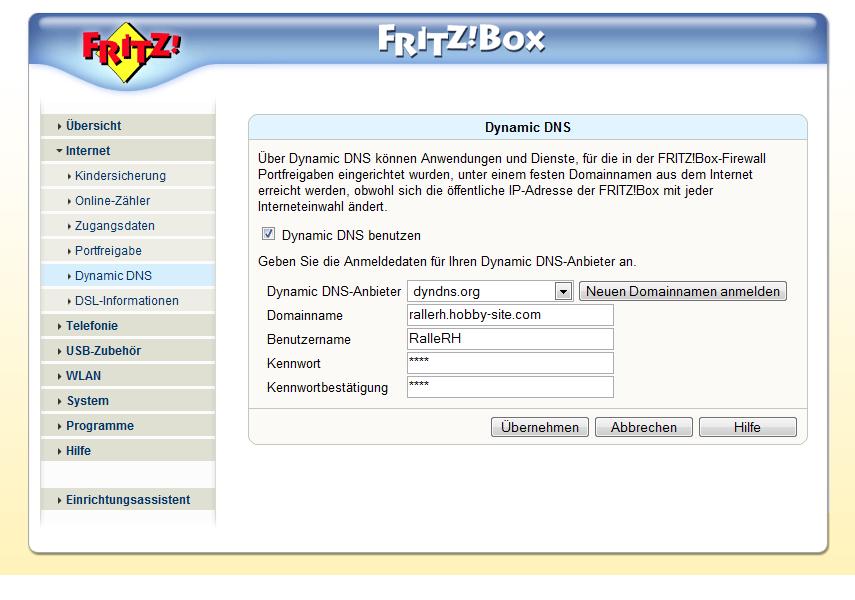Click the Dynamic DNS panel heading
The image size is (855, 600).
[x=528, y=127]
